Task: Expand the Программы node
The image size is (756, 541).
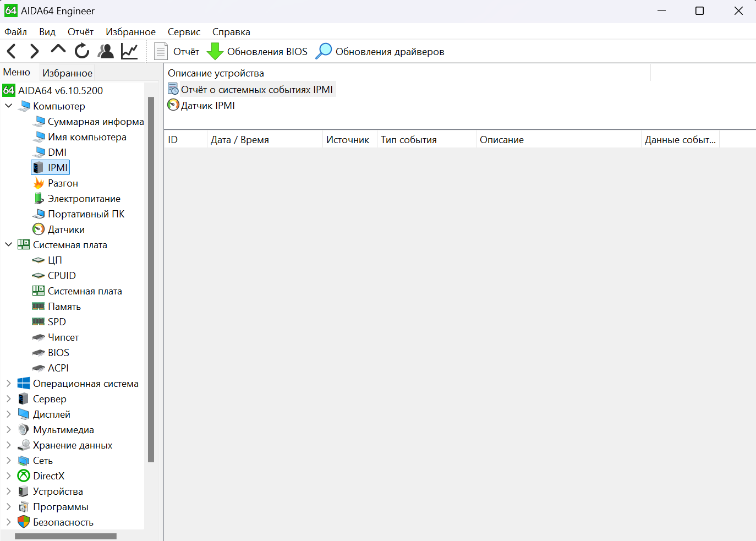Action: (x=9, y=506)
